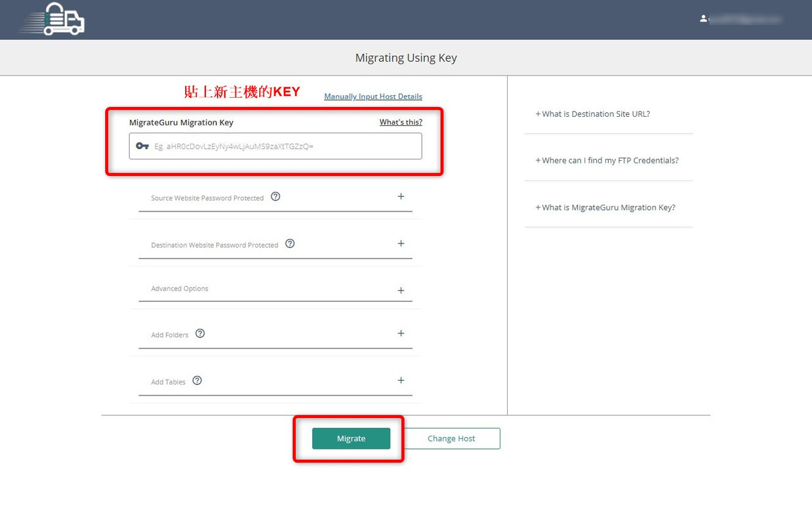Click the Advanced Options label text
Screen dimensions: 812x525
tap(180, 289)
